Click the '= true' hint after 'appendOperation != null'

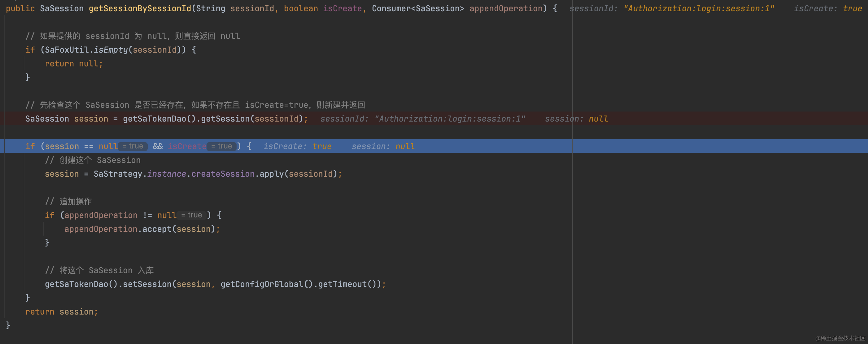[192, 215]
